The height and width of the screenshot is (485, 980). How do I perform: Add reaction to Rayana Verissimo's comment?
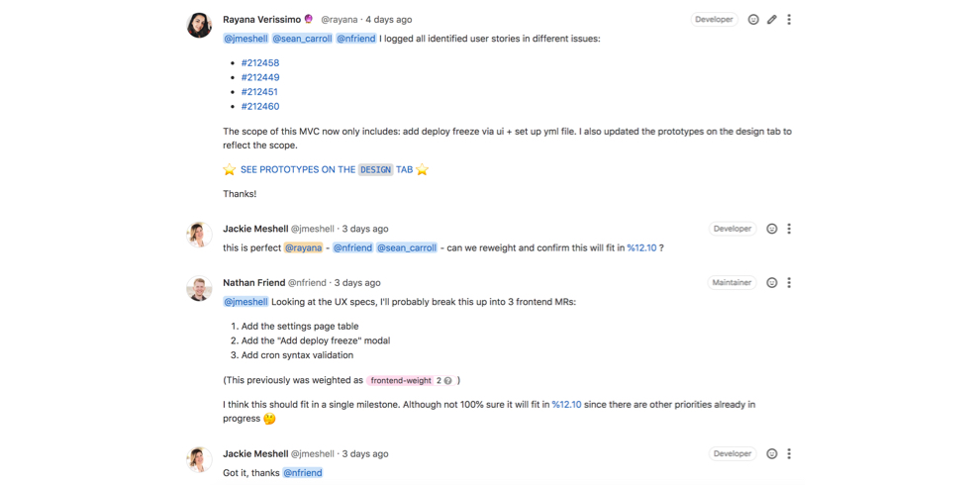753,20
